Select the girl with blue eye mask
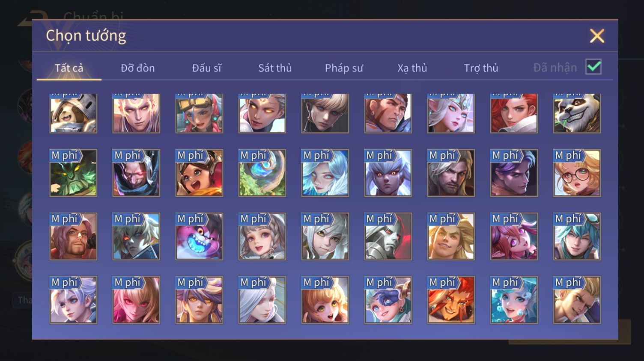 [x=388, y=299]
